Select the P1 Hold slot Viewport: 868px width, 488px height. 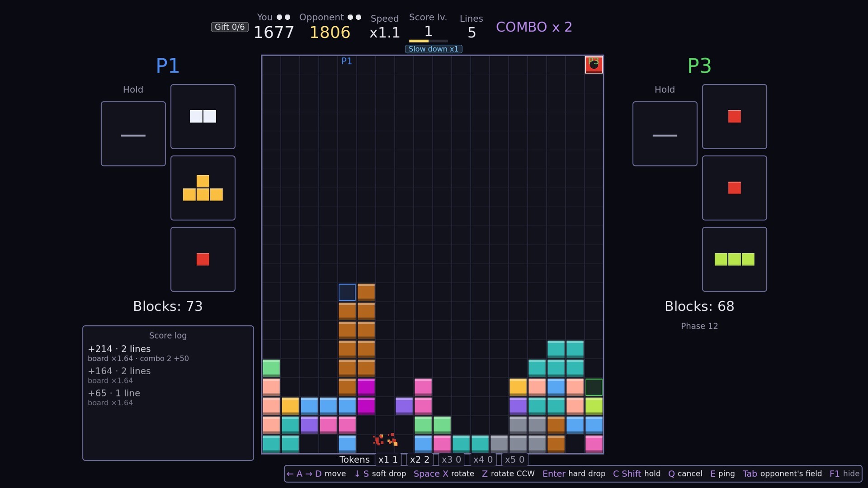point(133,134)
